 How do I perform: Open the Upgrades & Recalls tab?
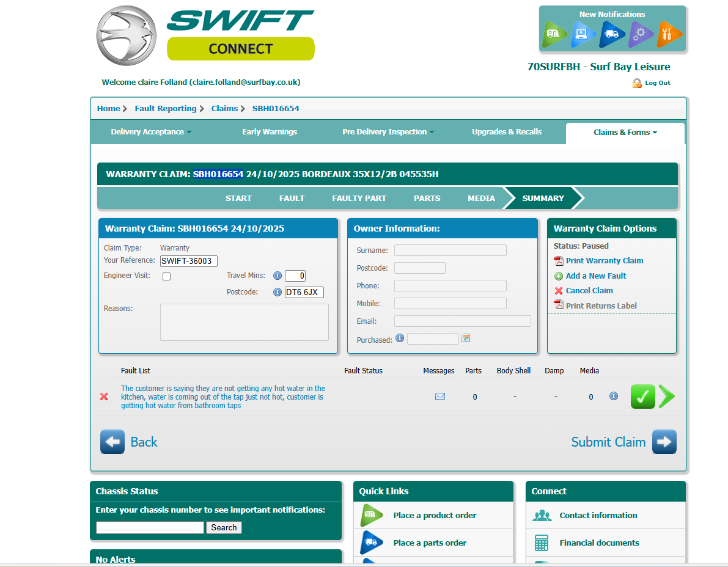pos(507,132)
